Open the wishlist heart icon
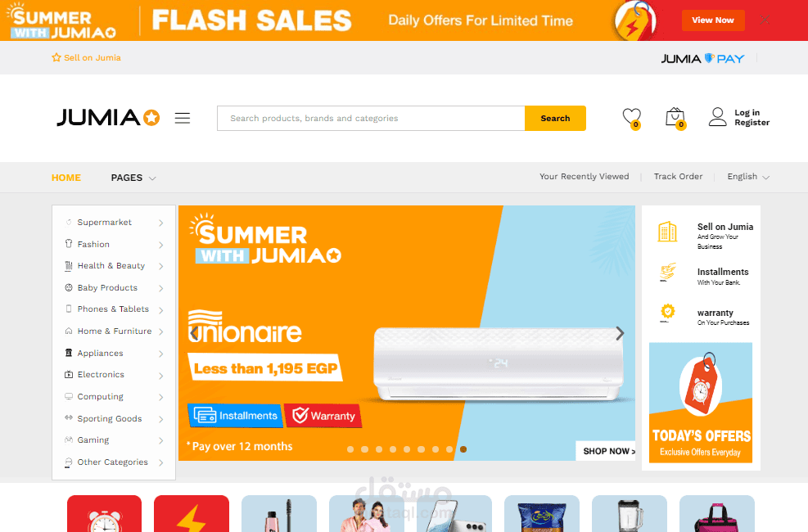The width and height of the screenshot is (808, 532). tap(631, 118)
